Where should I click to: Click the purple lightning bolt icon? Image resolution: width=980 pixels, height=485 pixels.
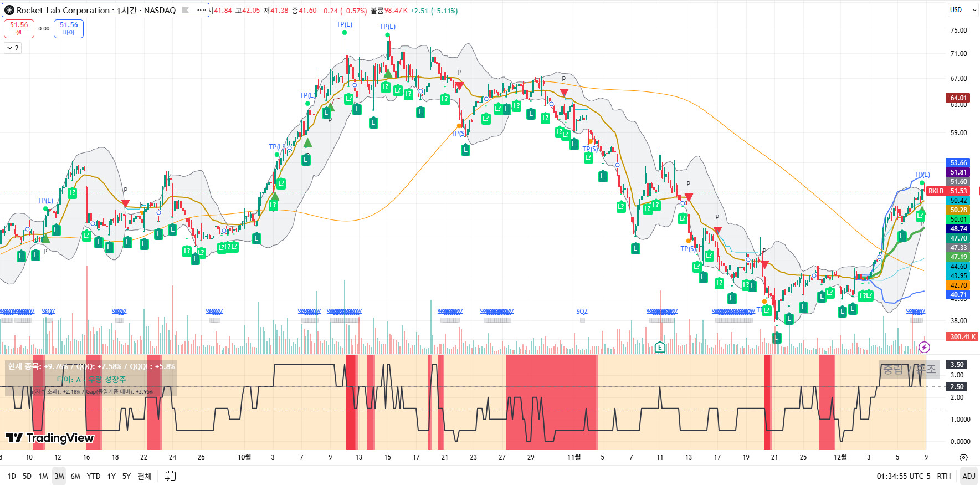coord(924,347)
